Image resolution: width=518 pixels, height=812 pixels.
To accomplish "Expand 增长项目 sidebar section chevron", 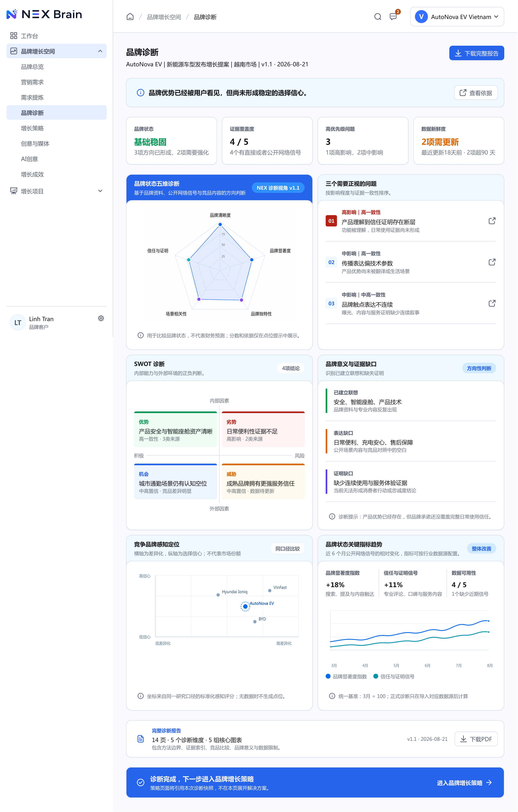I will (x=100, y=191).
